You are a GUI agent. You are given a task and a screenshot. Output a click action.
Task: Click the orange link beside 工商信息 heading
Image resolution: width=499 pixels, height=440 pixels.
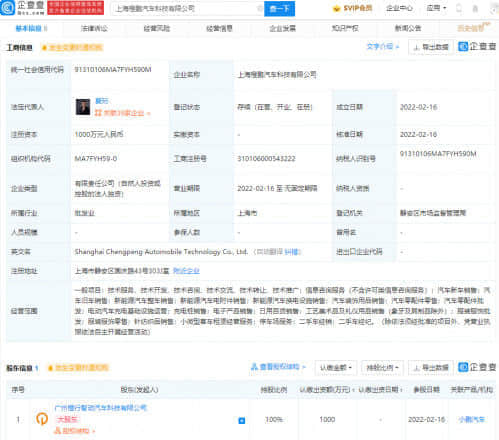pyautogui.click(x=72, y=48)
